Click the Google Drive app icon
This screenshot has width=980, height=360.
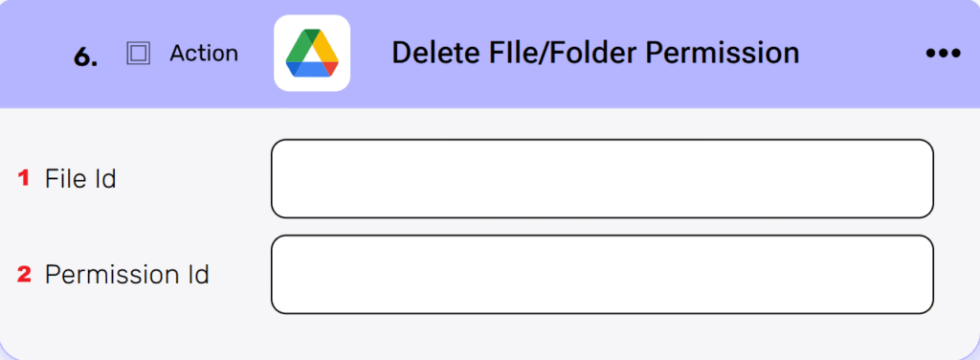(312, 53)
